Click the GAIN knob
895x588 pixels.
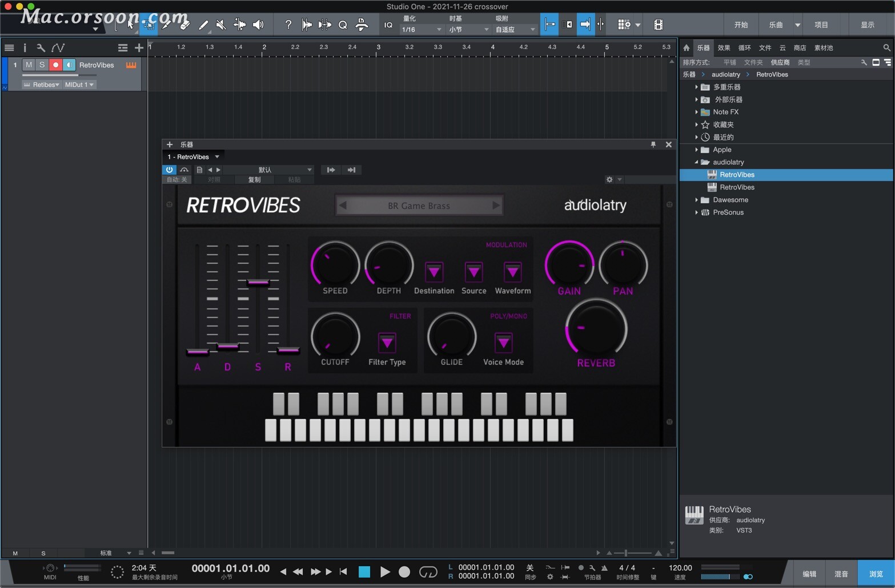(569, 265)
